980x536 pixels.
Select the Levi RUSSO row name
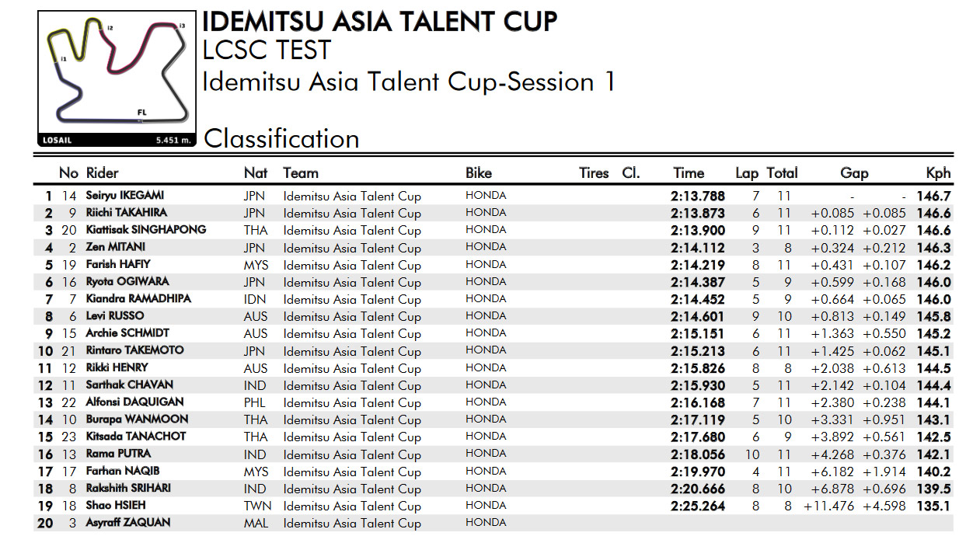tap(115, 316)
